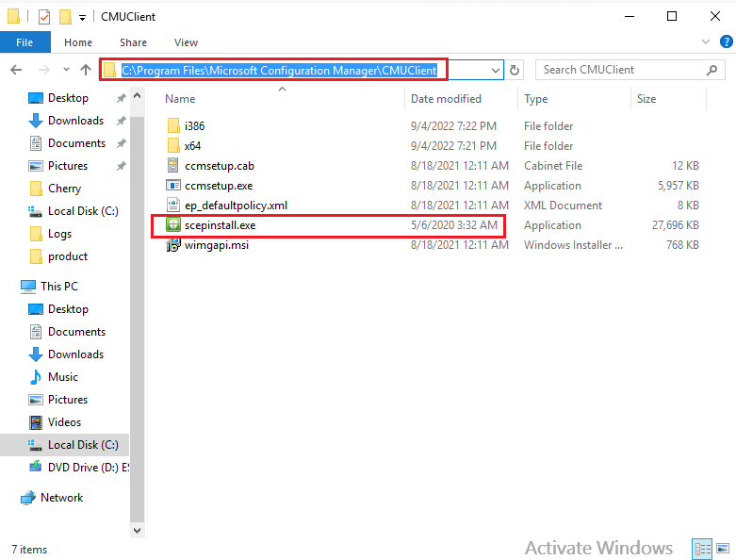Click the Forward navigation arrow
Image resolution: width=736 pixels, height=560 pixels.
click(x=43, y=70)
